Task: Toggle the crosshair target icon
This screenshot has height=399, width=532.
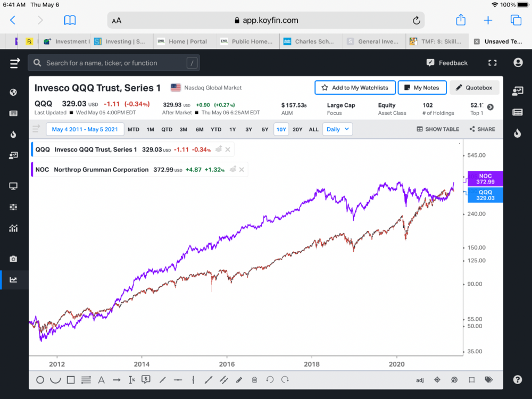Action: click(x=437, y=380)
